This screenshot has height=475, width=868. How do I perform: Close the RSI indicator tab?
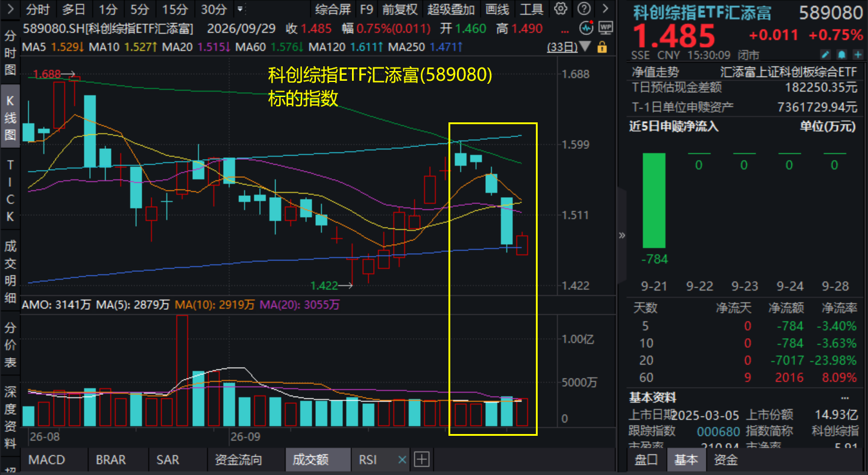coord(402,460)
